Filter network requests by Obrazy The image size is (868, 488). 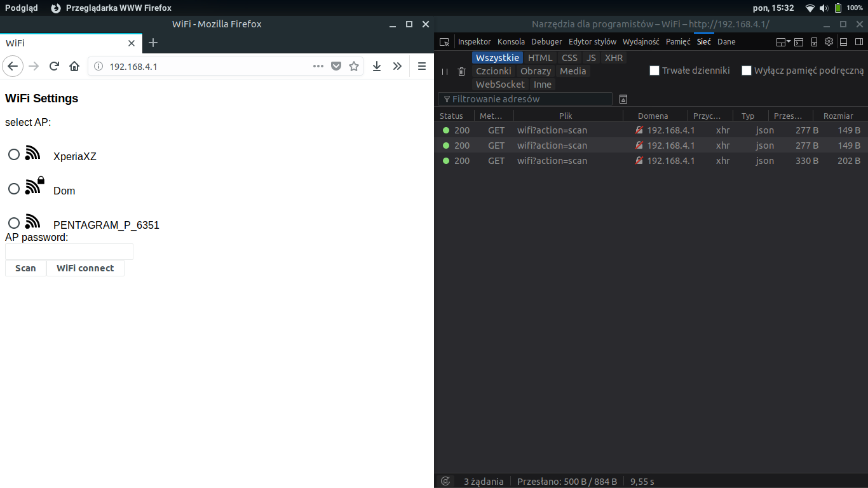(x=536, y=71)
